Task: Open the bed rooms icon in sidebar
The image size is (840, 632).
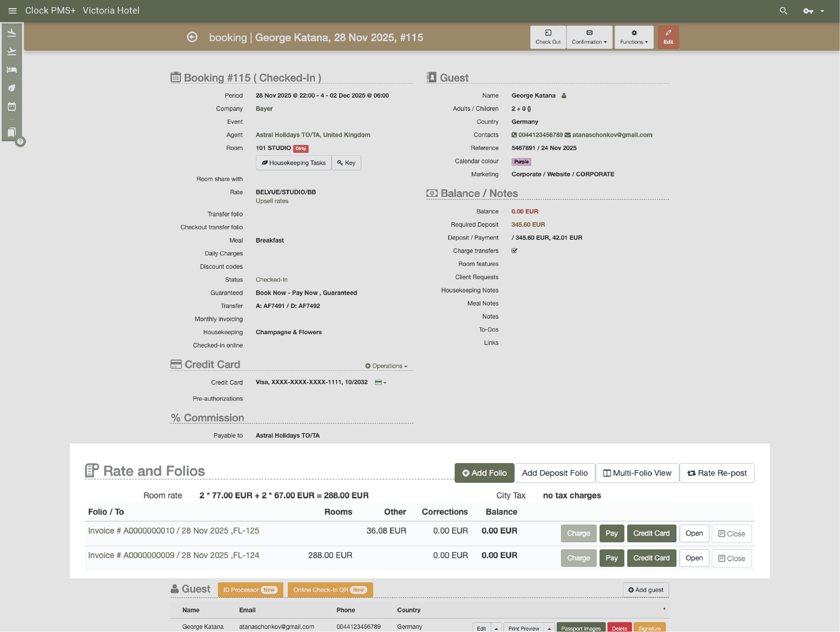Action: [x=12, y=70]
